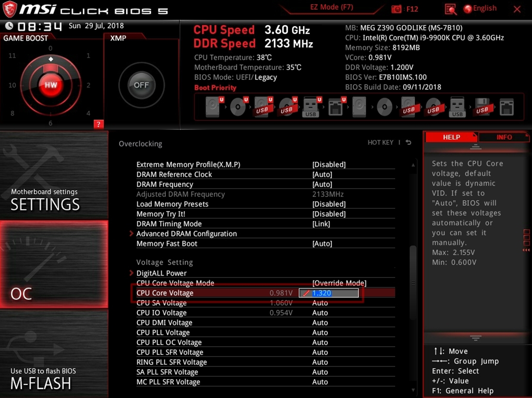This screenshot has width=532, height=398.
Task: Click the English language button
Action: coord(484,8)
